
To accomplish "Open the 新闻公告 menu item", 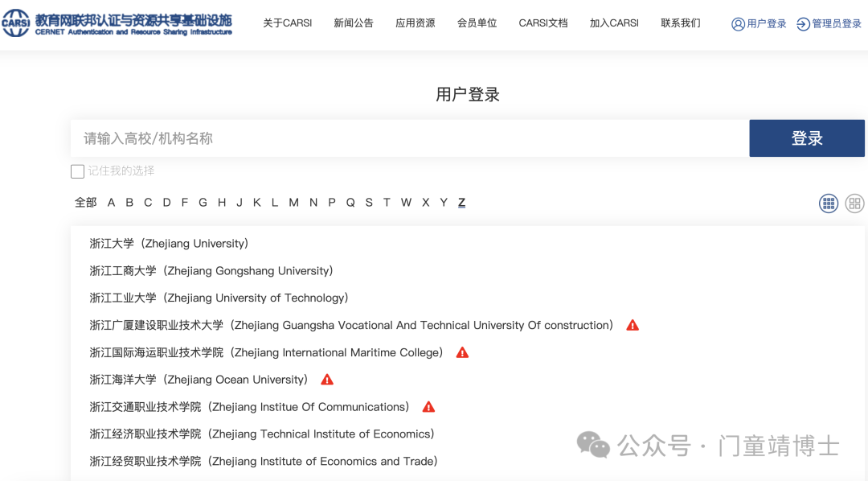I will (354, 23).
